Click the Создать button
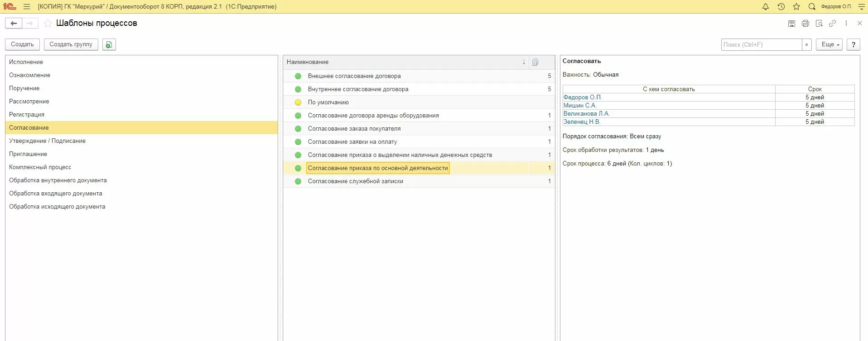This screenshot has height=341, width=868. (22, 44)
